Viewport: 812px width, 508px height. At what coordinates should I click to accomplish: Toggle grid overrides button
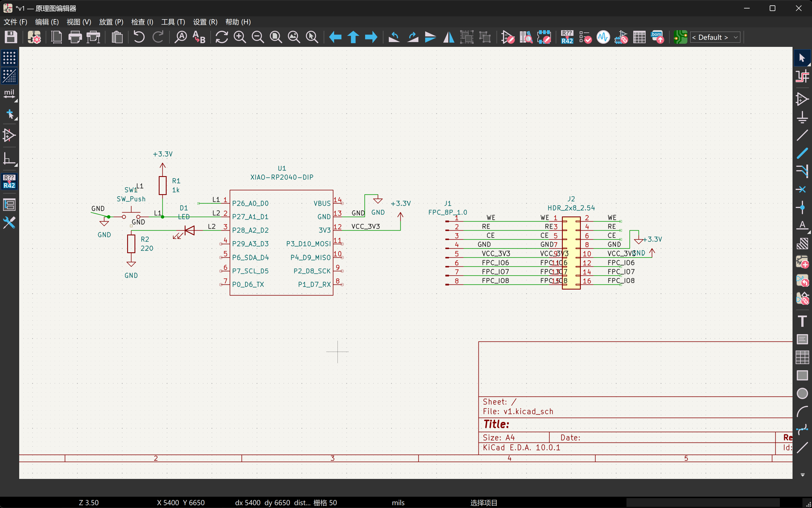point(9,76)
